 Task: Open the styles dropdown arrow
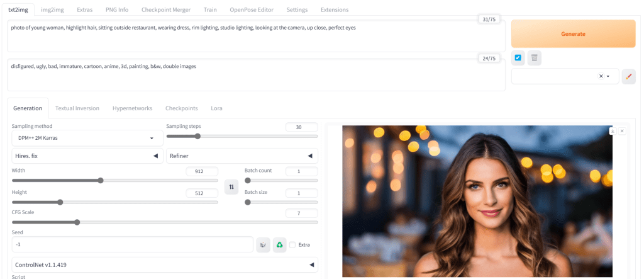coord(608,76)
